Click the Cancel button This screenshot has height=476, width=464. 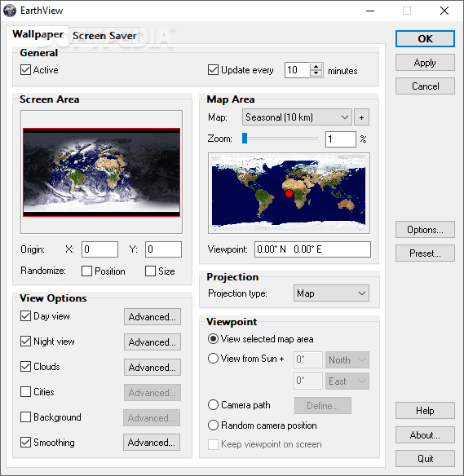(x=425, y=86)
